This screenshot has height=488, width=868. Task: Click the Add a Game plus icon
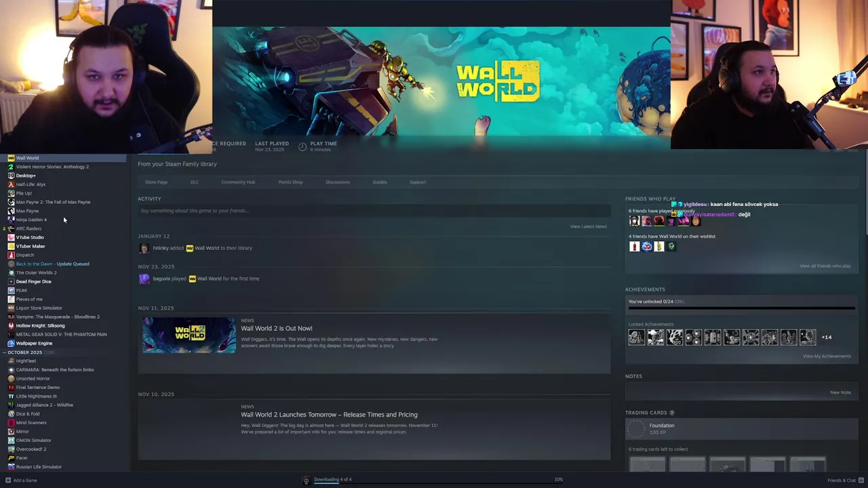(x=8, y=480)
